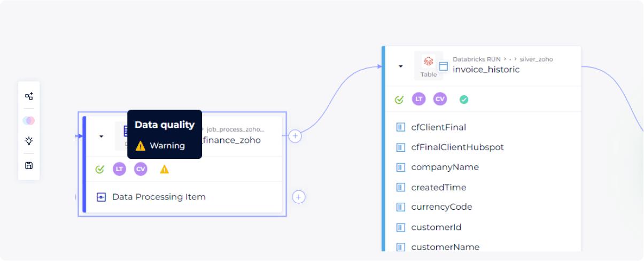Click green check status on finance_zoho node
644x261 pixels.
(99, 170)
